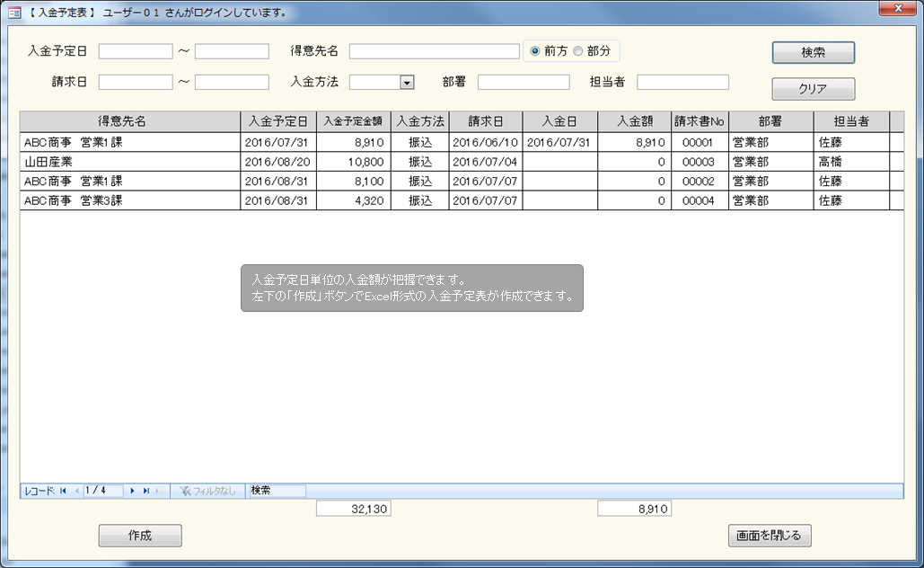The image size is (924, 568).
Task: Jump to last record in navigator
Action: [146, 491]
